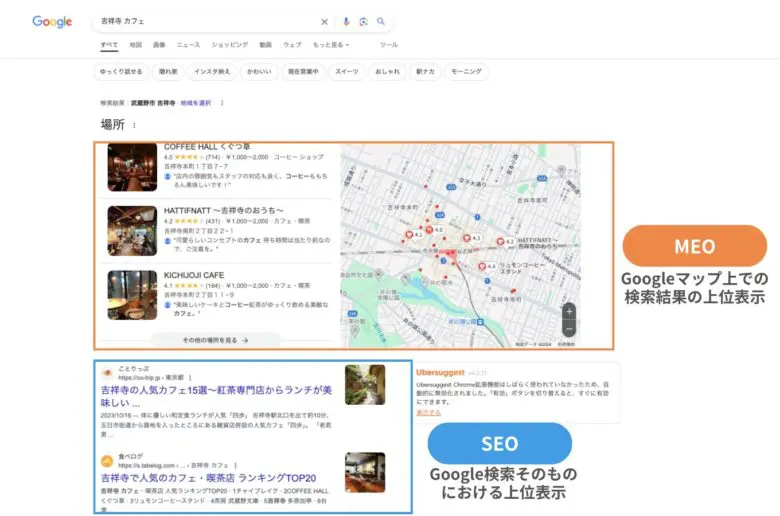Screen dimensions: 780x516
Task: Click the magnifier search icon
Action: click(x=381, y=21)
